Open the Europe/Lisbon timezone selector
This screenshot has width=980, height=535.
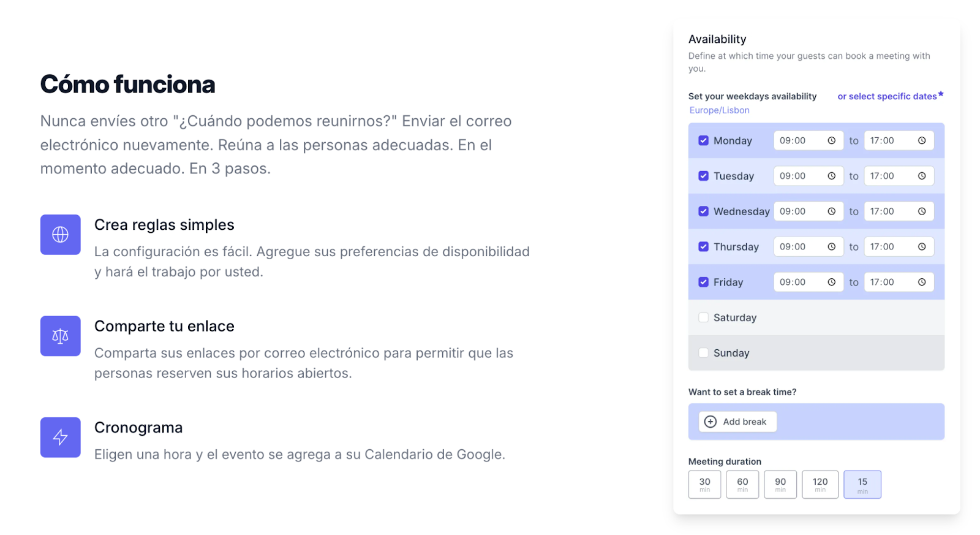pyautogui.click(x=719, y=110)
